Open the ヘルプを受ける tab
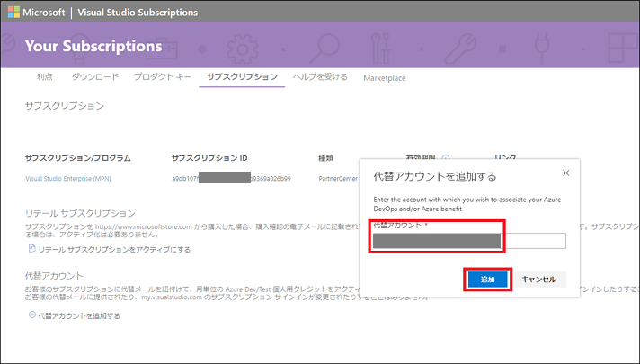This screenshot has height=364, width=640. (320, 76)
